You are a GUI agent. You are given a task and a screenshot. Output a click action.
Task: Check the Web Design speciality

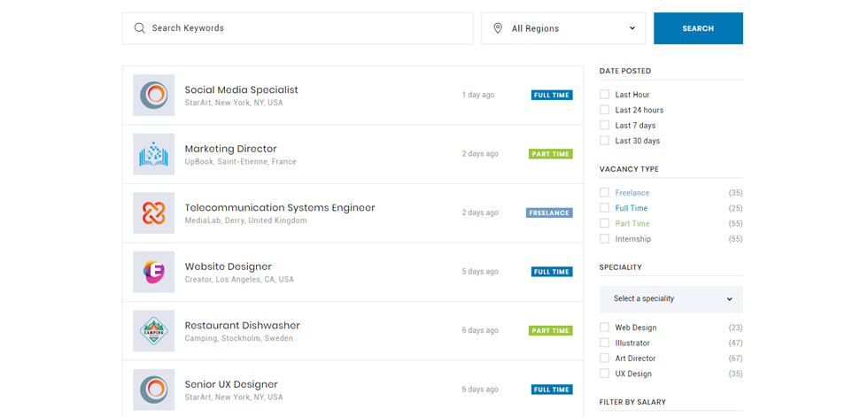(x=604, y=328)
